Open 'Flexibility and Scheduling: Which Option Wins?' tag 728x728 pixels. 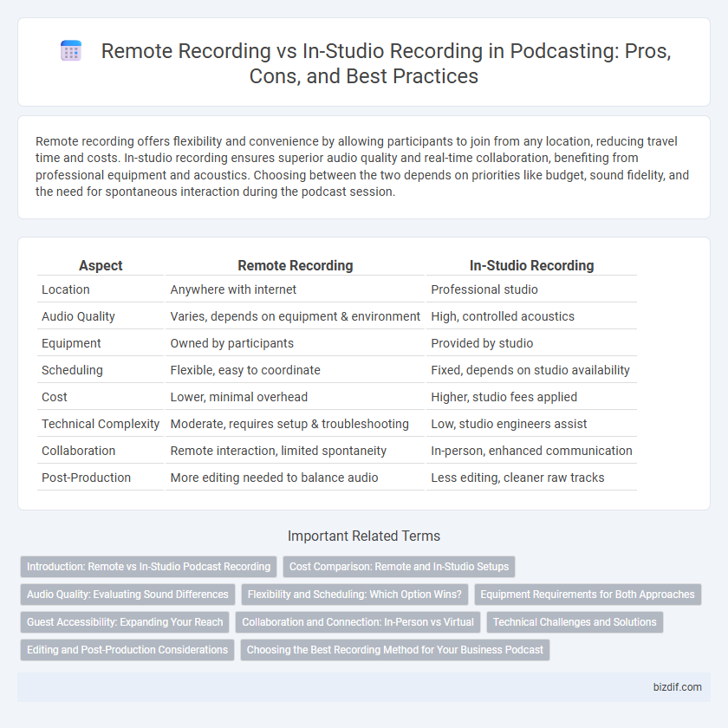pyautogui.click(x=354, y=595)
